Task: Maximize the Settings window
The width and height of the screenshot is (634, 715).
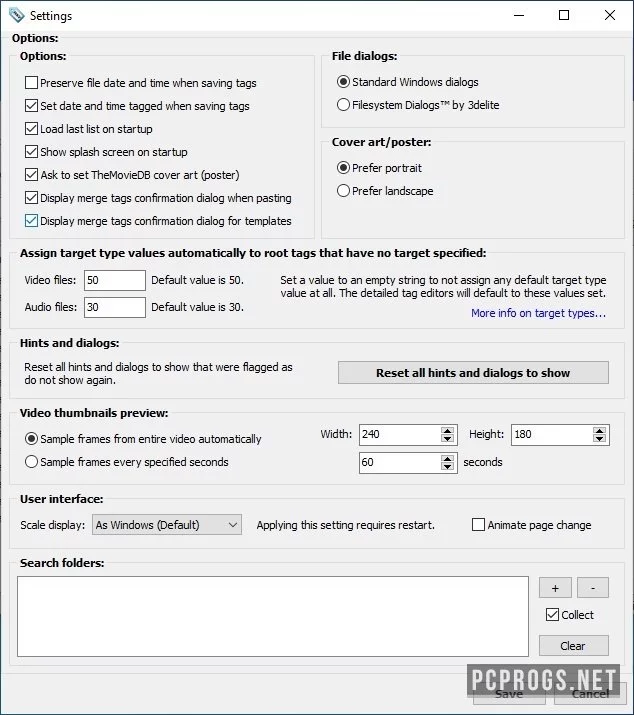Action: click(x=564, y=15)
